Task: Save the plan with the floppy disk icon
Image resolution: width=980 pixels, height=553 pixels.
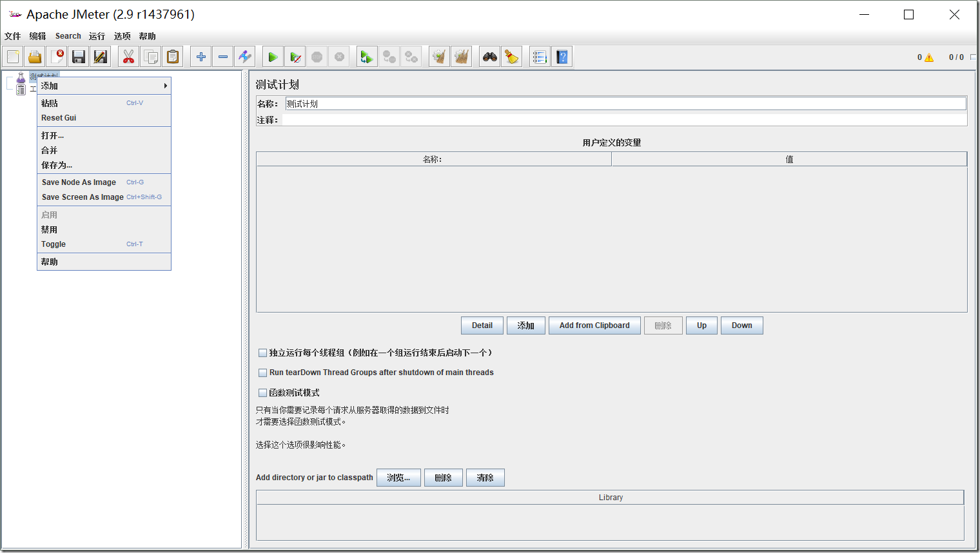Action: click(79, 57)
